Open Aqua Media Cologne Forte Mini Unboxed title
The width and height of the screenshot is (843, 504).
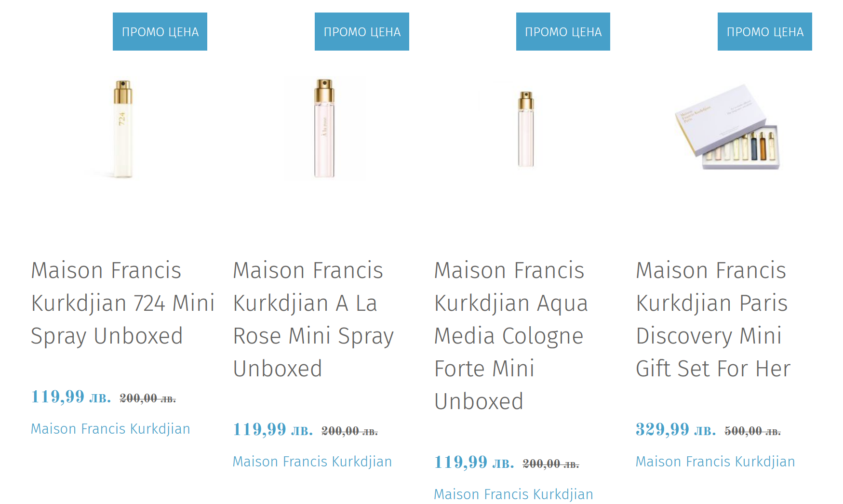[x=510, y=336]
